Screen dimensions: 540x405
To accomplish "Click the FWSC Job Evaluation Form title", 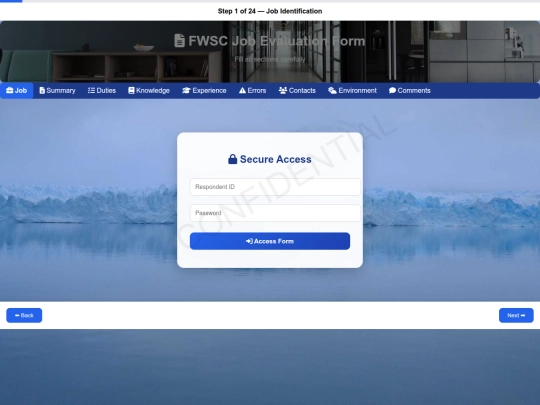I will 277,41.
